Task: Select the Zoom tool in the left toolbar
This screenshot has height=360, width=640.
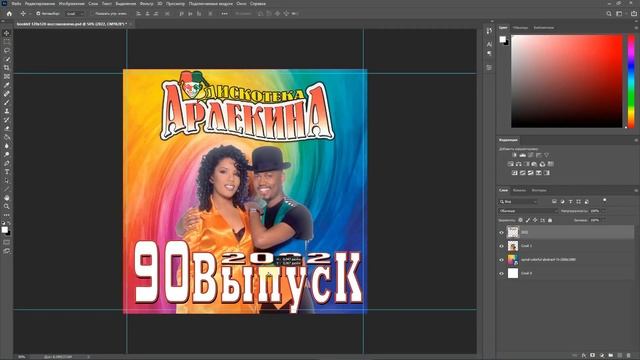Action: (7, 207)
